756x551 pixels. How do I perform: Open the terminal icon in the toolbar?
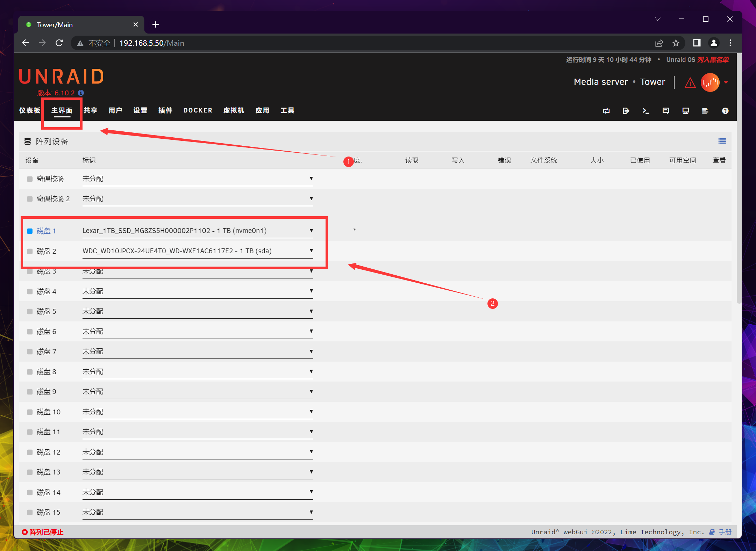click(x=646, y=111)
